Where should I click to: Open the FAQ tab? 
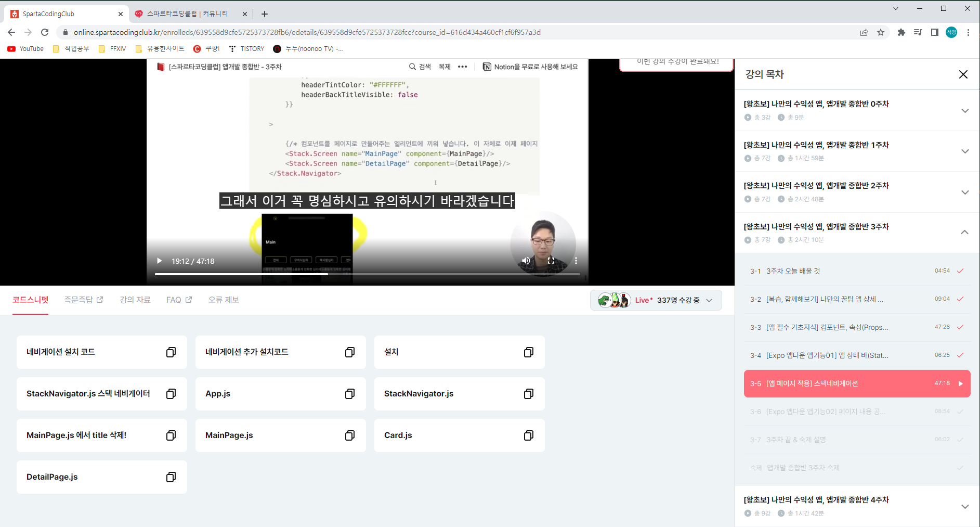(179, 300)
